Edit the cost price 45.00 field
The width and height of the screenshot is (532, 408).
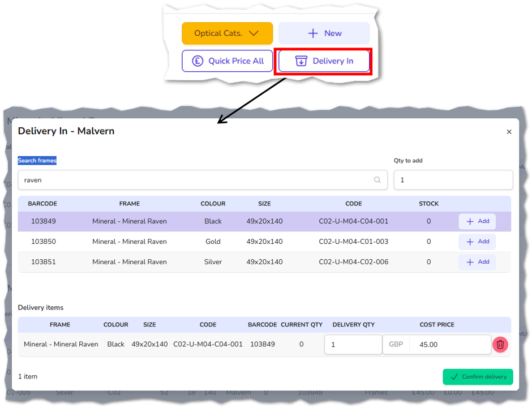tap(450, 345)
